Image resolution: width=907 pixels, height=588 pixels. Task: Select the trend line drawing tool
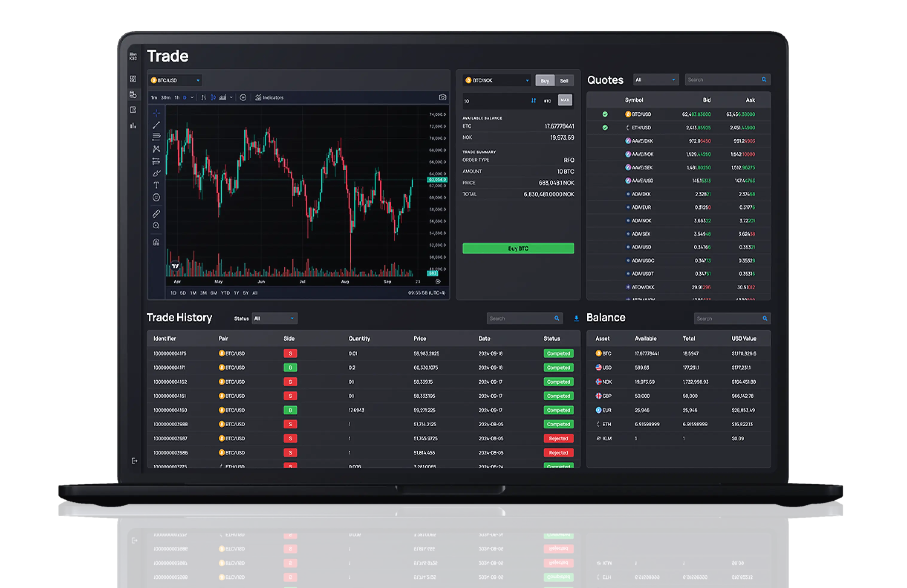[x=156, y=125]
